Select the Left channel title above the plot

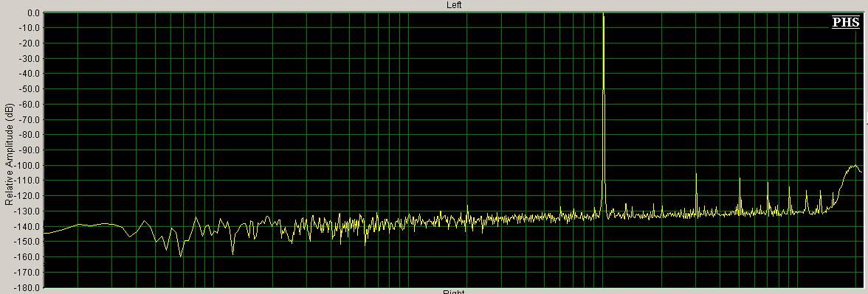point(454,5)
